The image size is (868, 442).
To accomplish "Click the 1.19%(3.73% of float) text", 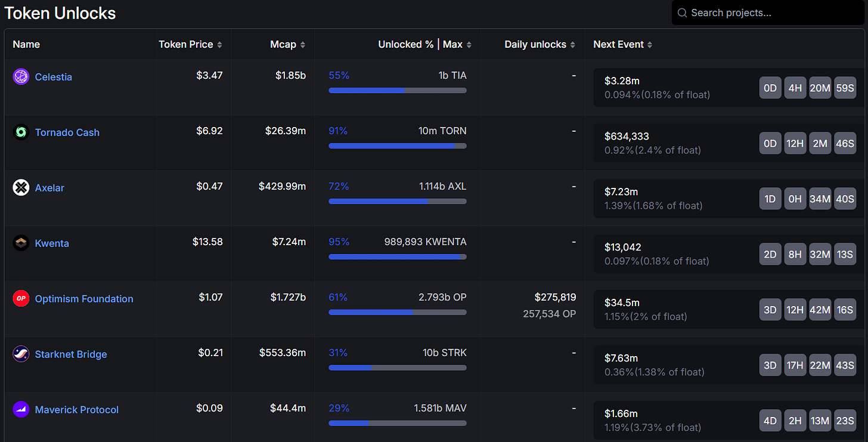I will point(653,428).
